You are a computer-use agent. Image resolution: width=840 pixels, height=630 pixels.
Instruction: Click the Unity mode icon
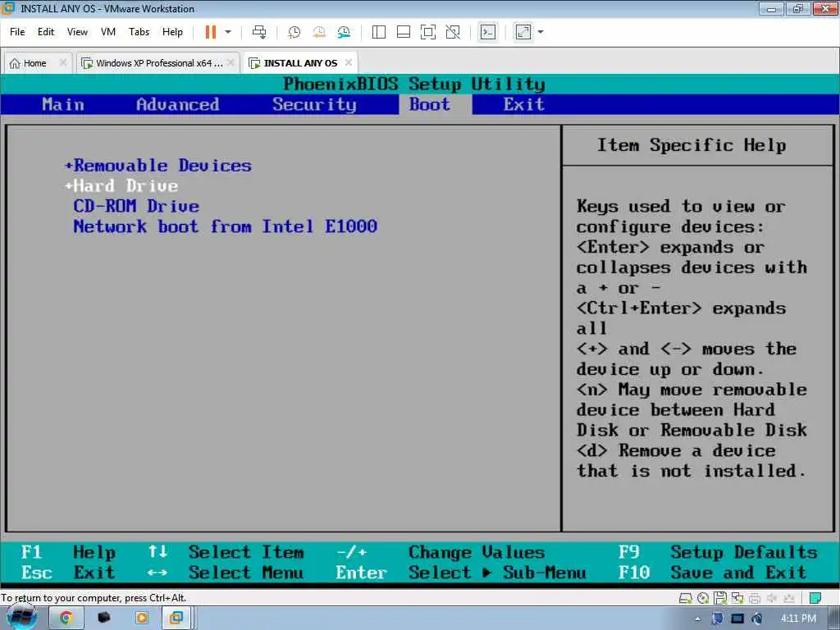tap(453, 32)
